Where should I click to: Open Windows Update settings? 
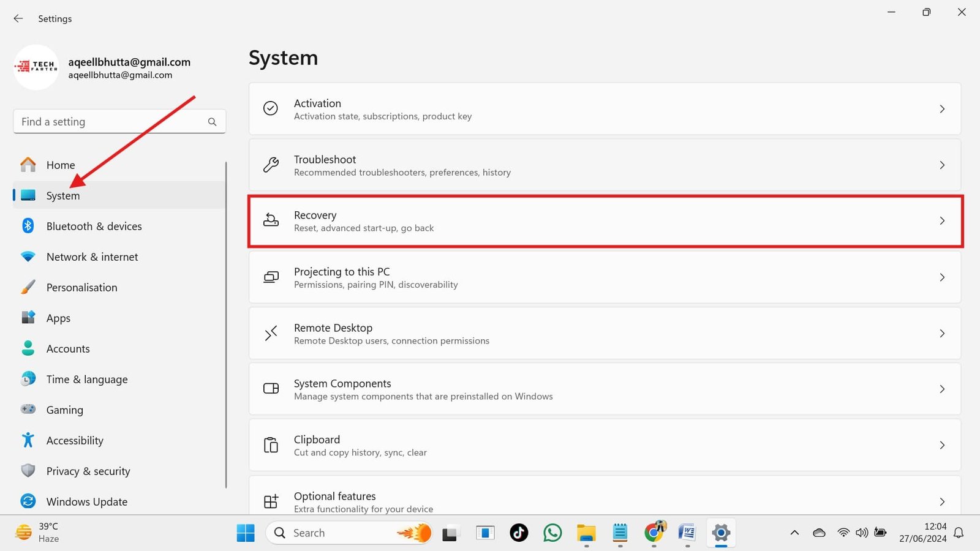click(x=88, y=501)
